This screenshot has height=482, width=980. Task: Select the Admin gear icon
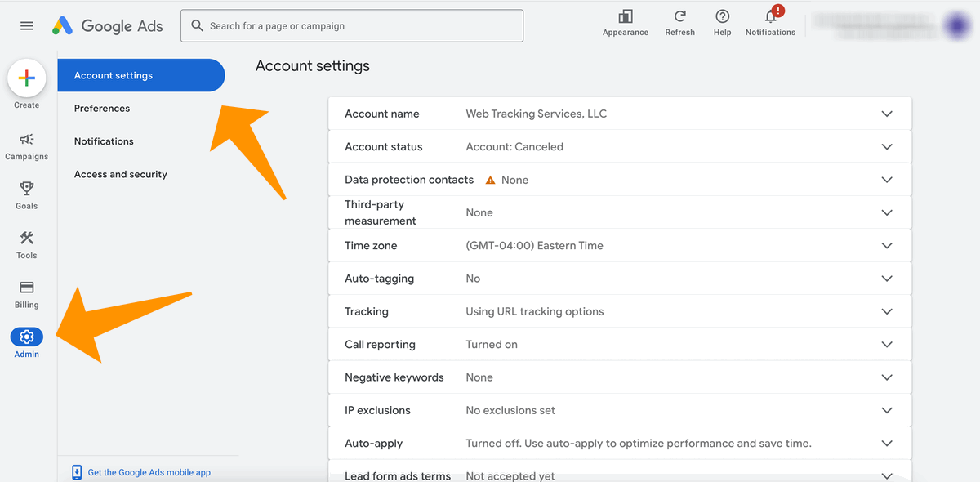click(26, 337)
